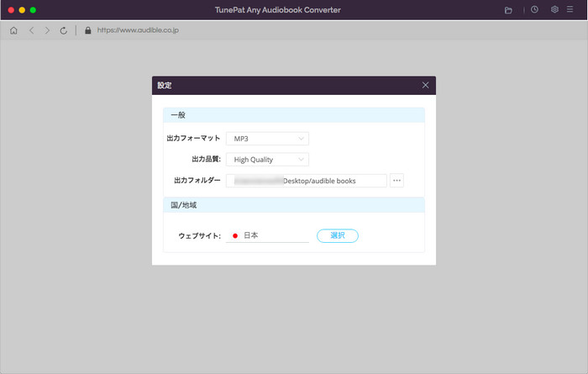Click the padlock icon beside the URL
The height and width of the screenshot is (374, 588).
point(87,30)
